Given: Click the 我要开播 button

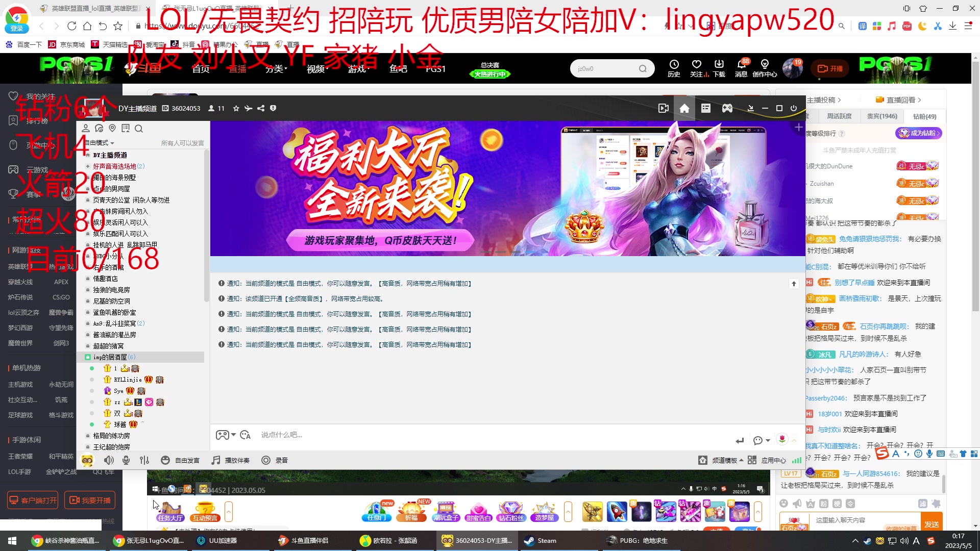Looking at the screenshot, I should coord(90,500).
